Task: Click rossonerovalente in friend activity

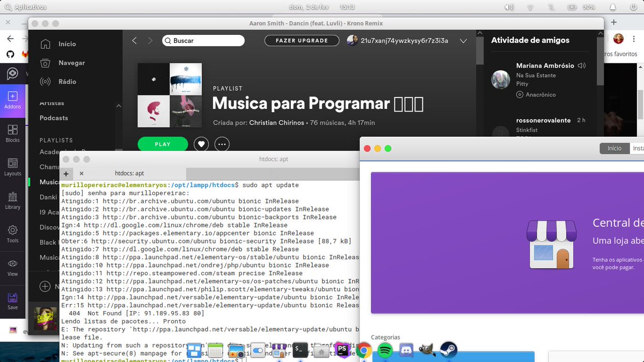Action: (543, 121)
